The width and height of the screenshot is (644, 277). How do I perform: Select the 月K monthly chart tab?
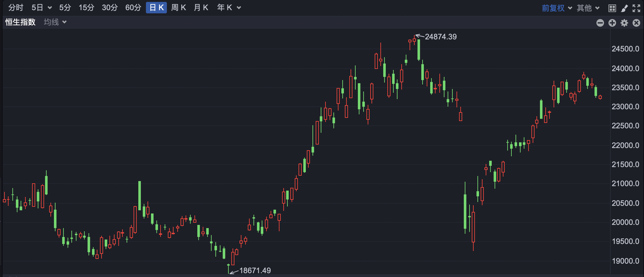[x=201, y=8]
